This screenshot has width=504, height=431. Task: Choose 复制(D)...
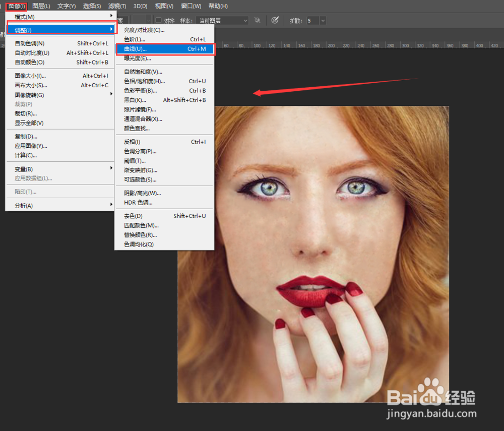(60, 137)
